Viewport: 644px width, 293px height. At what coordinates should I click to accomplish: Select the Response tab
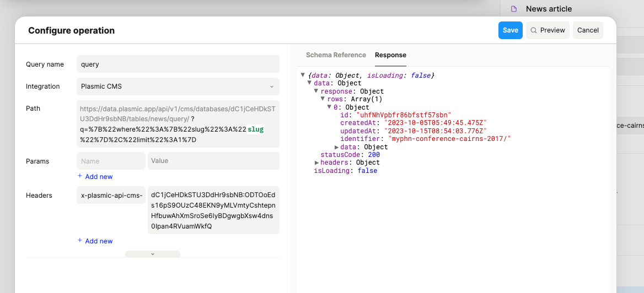[x=390, y=55]
